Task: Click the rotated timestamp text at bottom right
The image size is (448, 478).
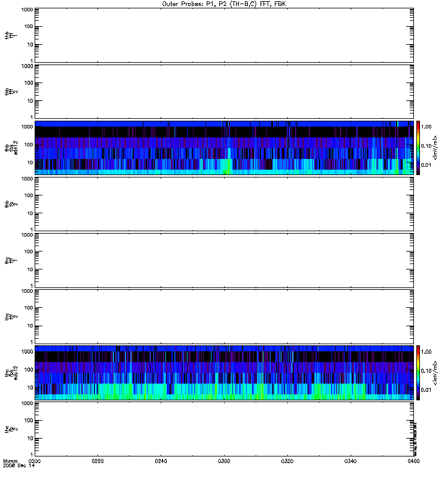Action: (x=415, y=439)
